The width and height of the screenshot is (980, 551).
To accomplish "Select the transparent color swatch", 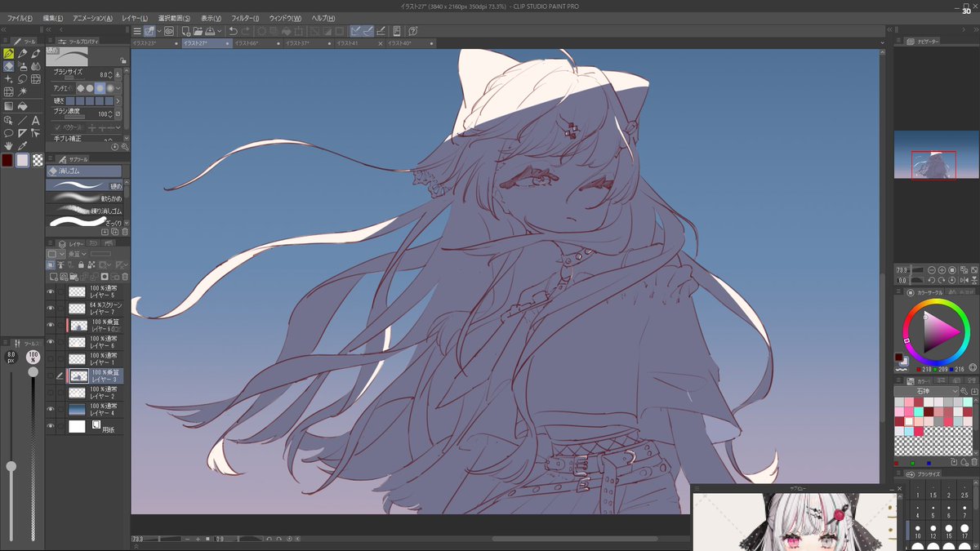I will (x=38, y=160).
